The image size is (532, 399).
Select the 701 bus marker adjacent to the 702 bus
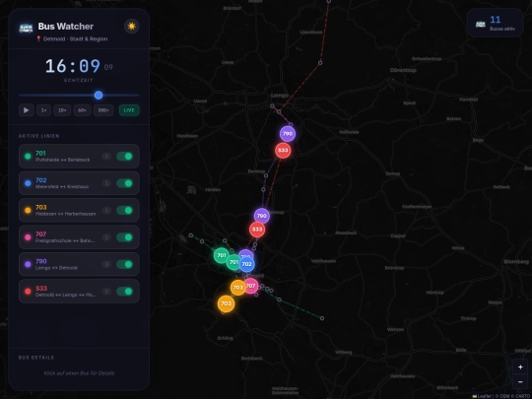tap(233, 262)
